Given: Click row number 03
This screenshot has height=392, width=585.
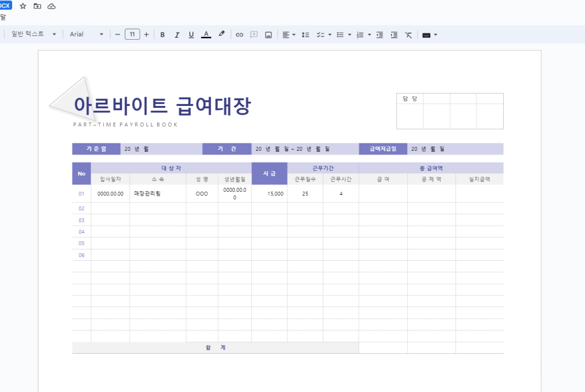Looking at the screenshot, I should click(82, 220).
